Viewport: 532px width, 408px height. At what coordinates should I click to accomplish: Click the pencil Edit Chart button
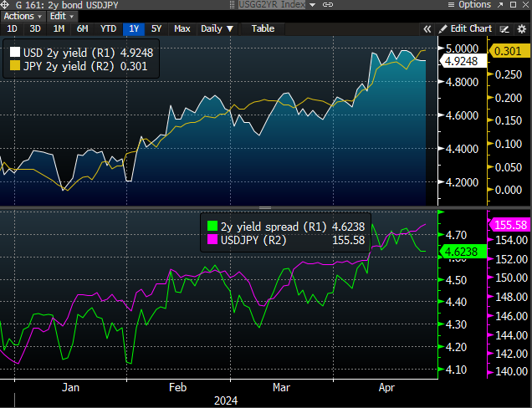tap(464, 28)
